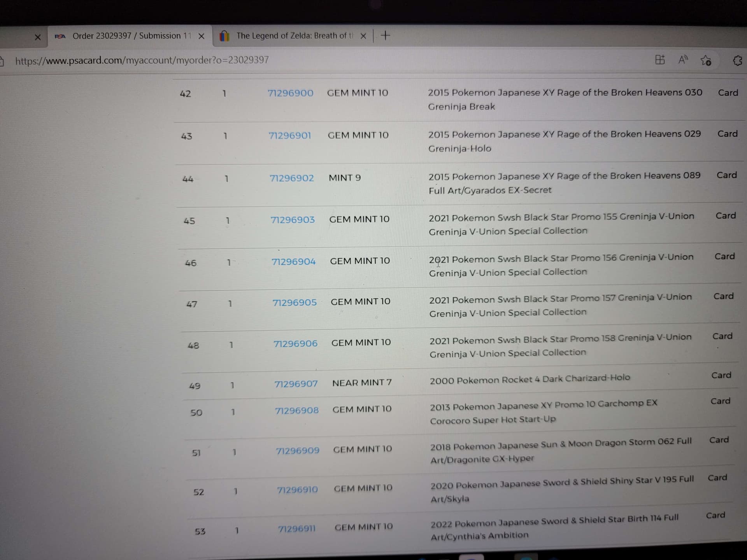747x560 pixels.
Task: Select the Cynthia's Ambition card description
Action: 555,527
